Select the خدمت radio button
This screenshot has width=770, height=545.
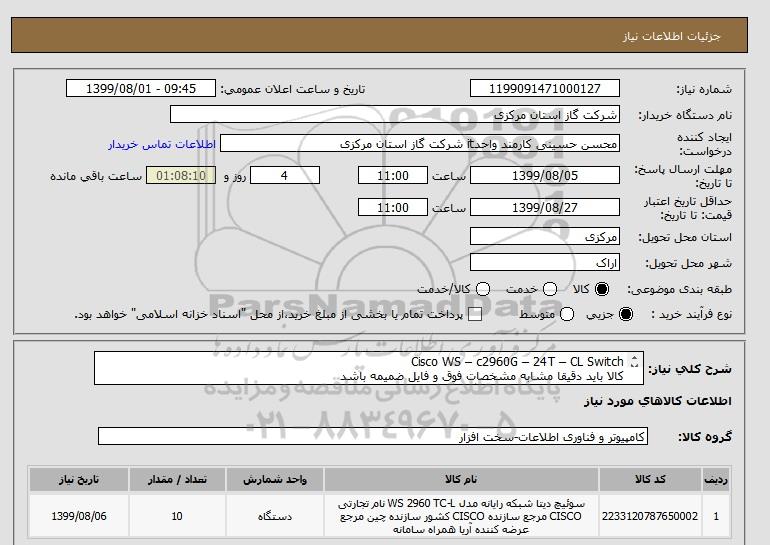pyautogui.click(x=550, y=289)
